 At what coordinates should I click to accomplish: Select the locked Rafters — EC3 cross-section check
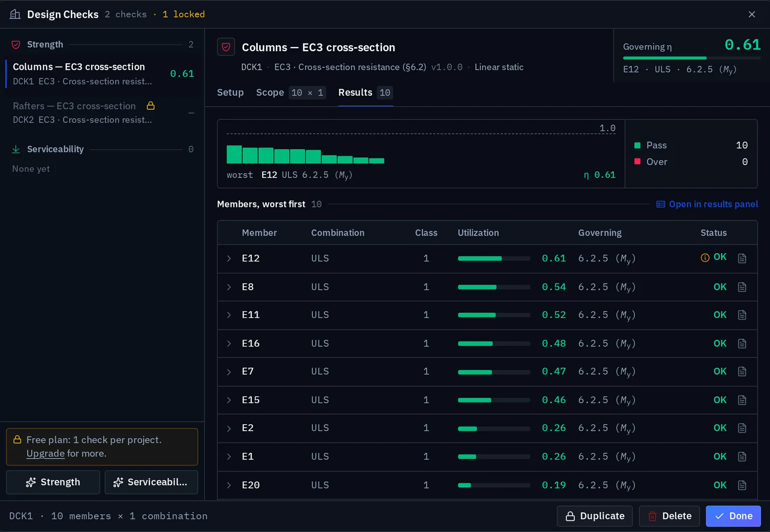(x=102, y=113)
